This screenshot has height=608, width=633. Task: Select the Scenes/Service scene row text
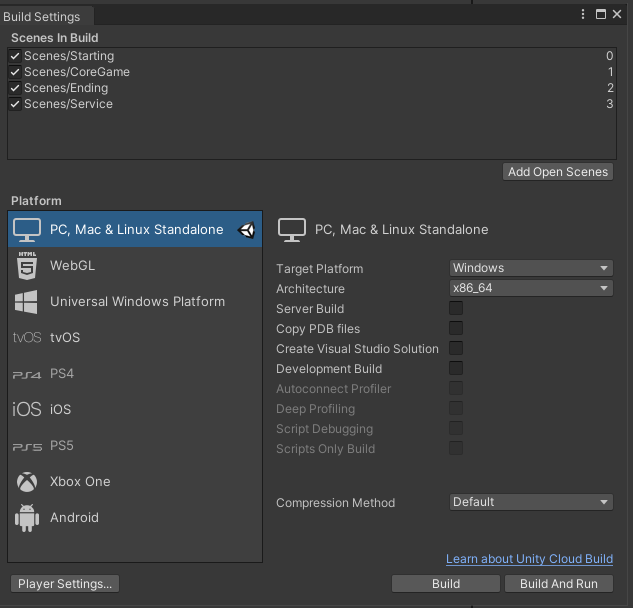pos(69,104)
